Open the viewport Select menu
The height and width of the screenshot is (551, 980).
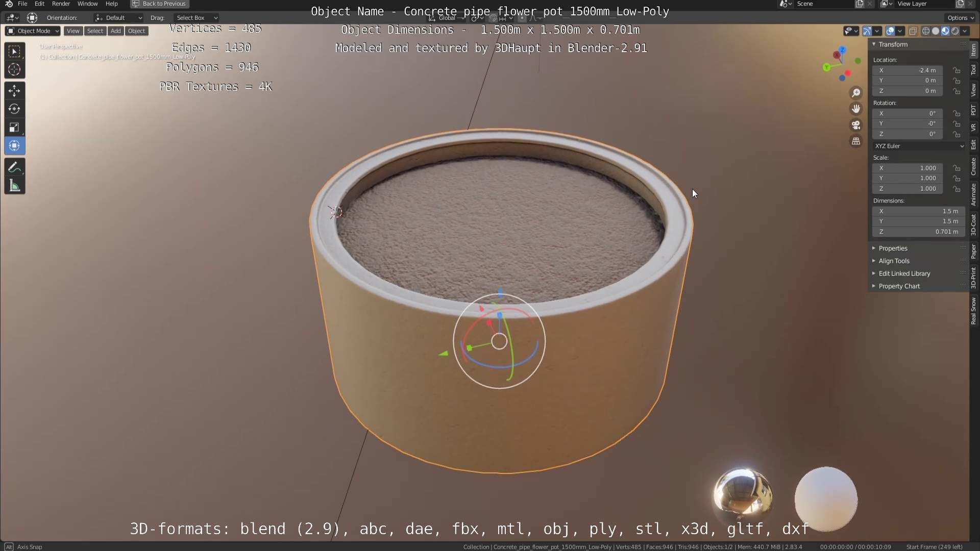click(95, 31)
